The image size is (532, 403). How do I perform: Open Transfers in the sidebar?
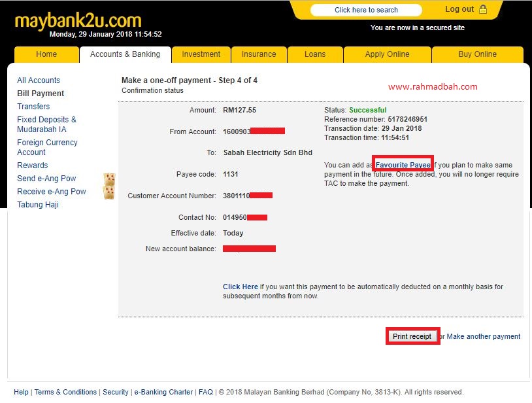click(33, 107)
